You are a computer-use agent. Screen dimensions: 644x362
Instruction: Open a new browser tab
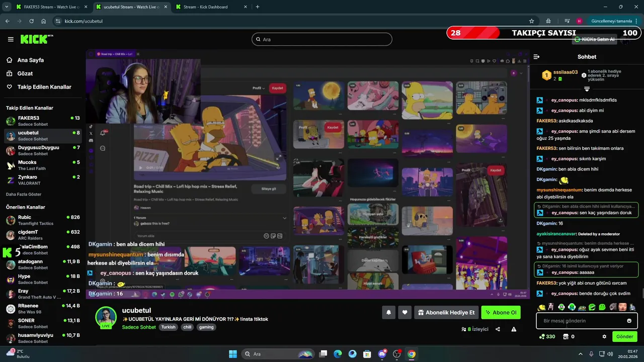tap(258, 7)
